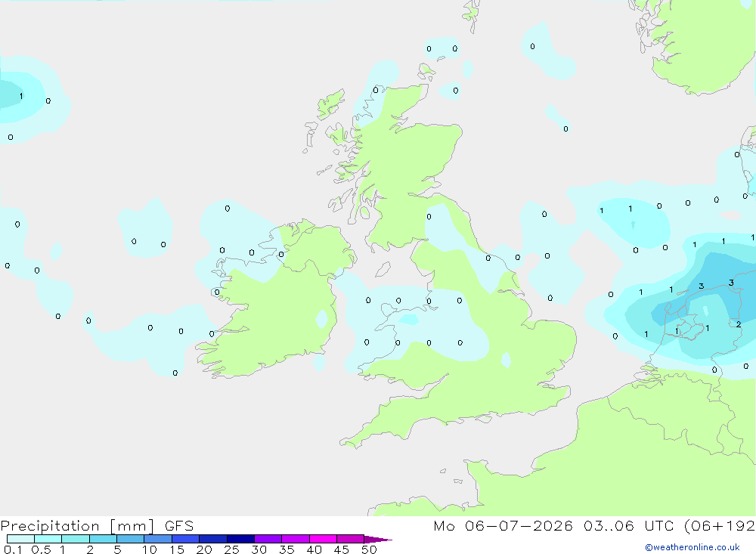Click the 'Mo 06-07-2026 03..06 UTC' timestamp text

(556, 525)
